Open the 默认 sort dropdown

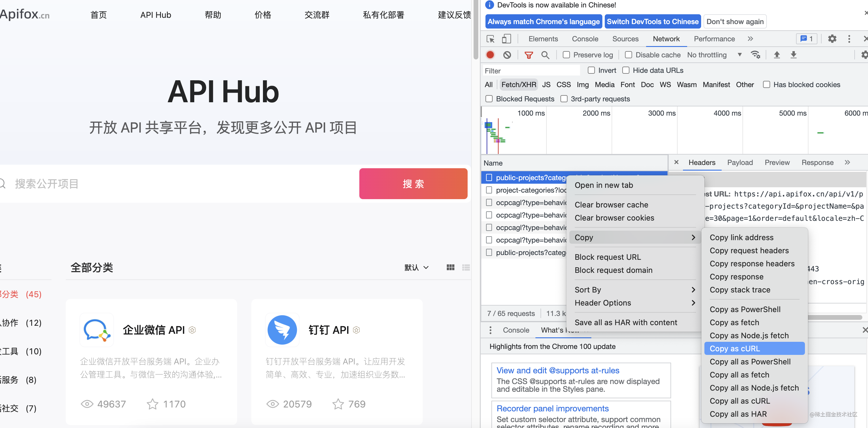416,267
